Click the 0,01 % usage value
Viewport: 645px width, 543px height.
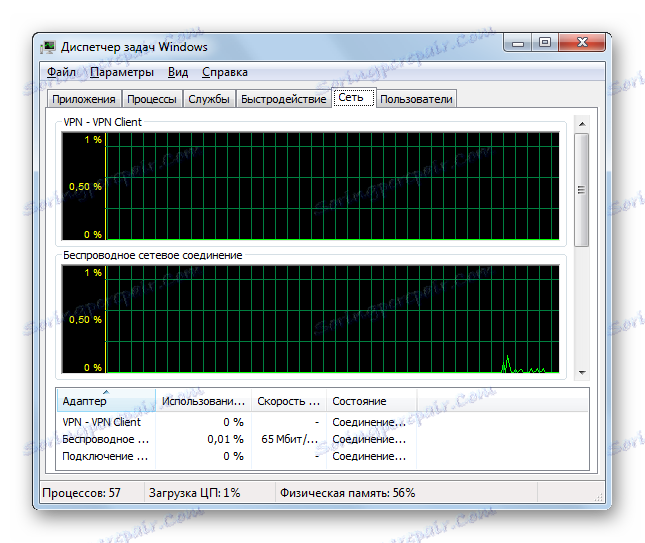[x=225, y=439]
